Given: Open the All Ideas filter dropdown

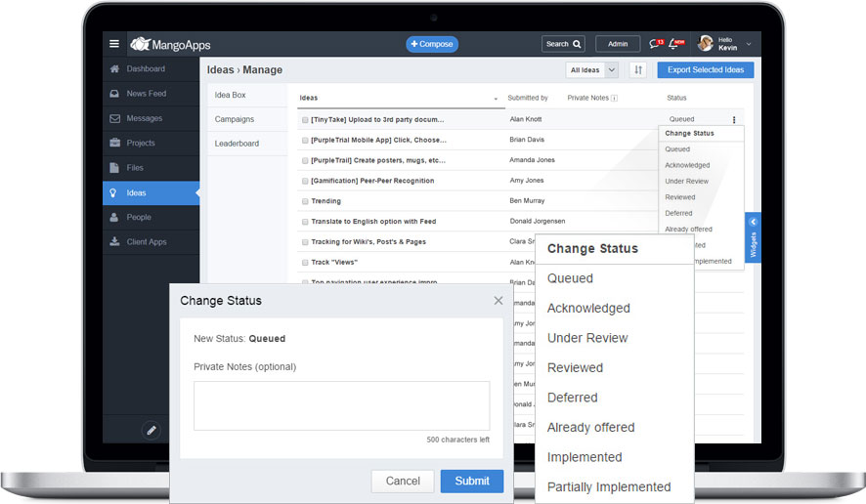Looking at the screenshot, I should 591,70.
